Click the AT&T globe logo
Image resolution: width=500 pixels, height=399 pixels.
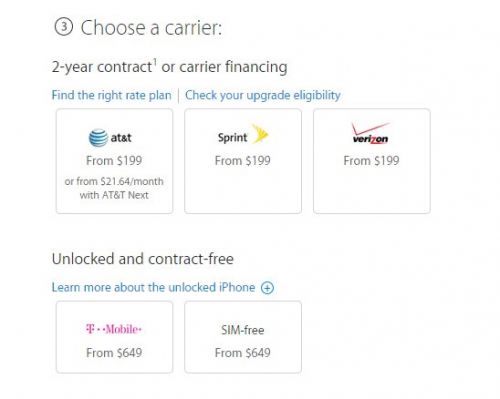click(x=98, y=138)
